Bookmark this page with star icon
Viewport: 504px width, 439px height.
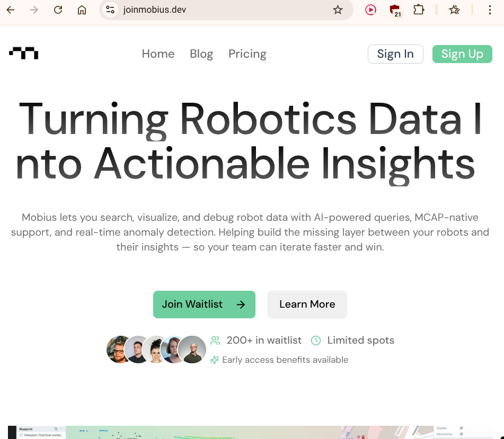pos(338,10)
